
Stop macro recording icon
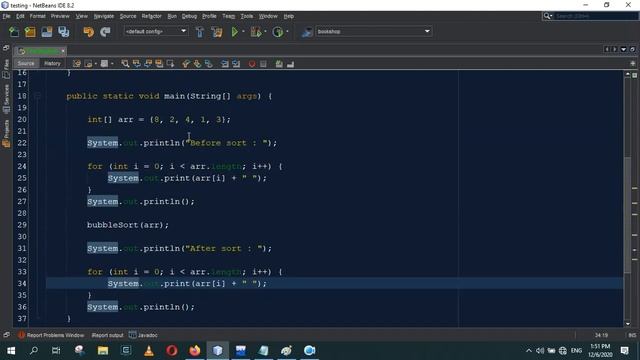click(x=263, y=64)
